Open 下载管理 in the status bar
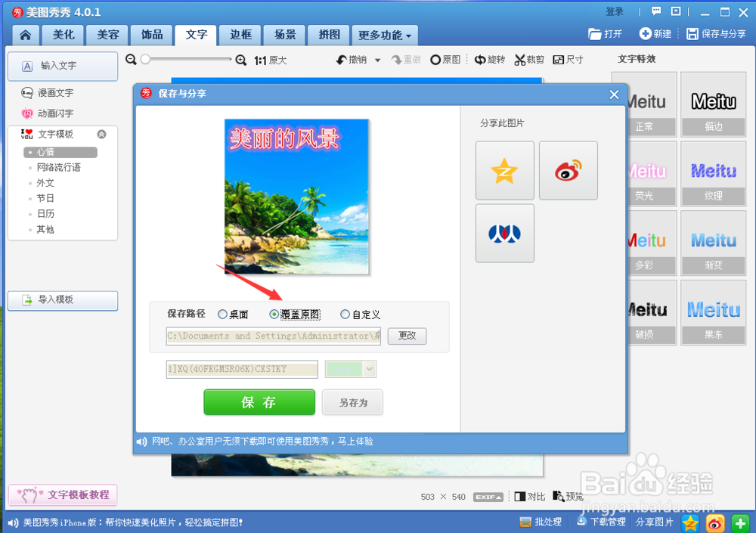 [601, 522]
